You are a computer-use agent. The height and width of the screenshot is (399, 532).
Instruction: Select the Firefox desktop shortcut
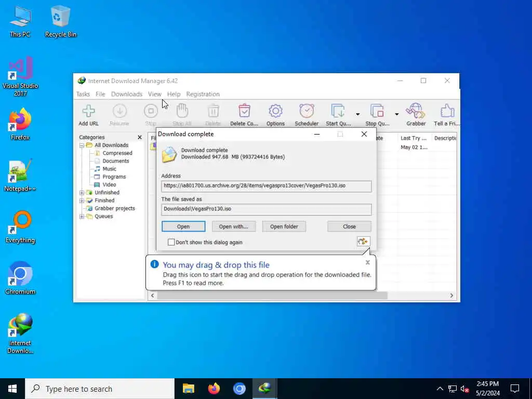tap(20, 124)
